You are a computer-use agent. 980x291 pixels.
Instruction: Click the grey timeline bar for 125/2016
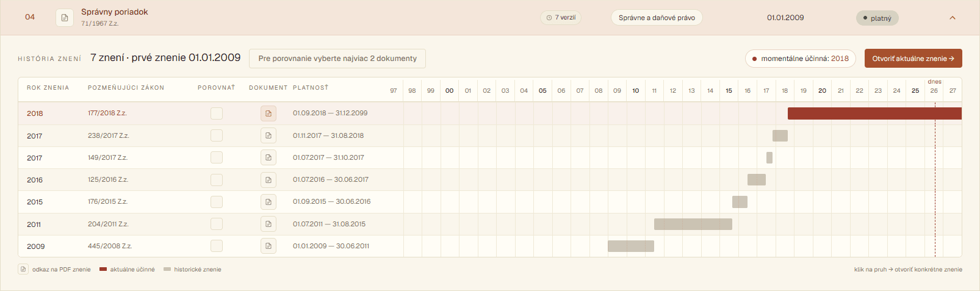(x=757, y=179)
